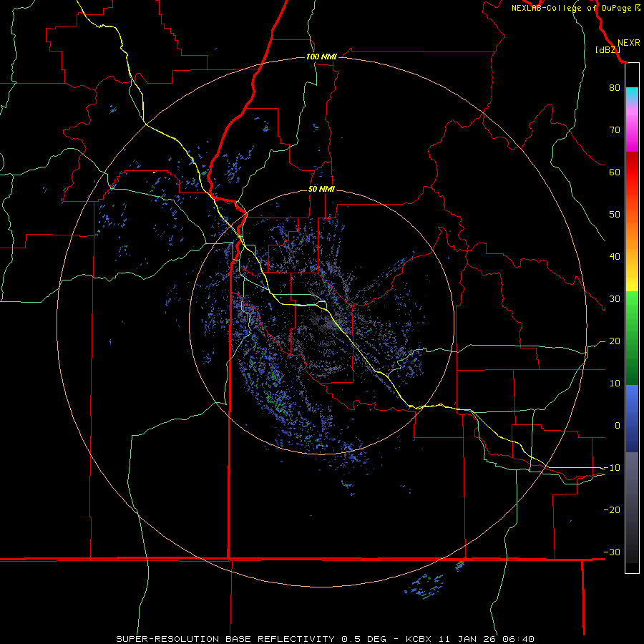Click the -30 value on the dBZ scale
Image resolution: width=644 pixels, height=644 pixels.
612,552
